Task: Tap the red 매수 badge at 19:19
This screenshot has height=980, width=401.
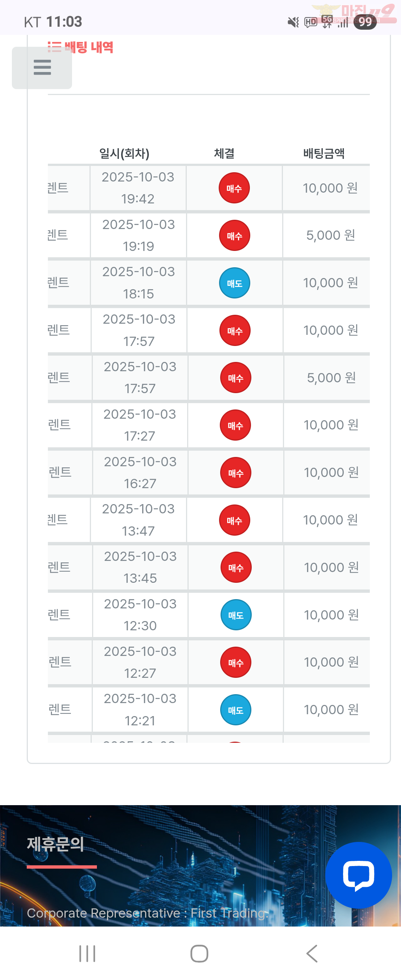Action: tap(234, 235)
